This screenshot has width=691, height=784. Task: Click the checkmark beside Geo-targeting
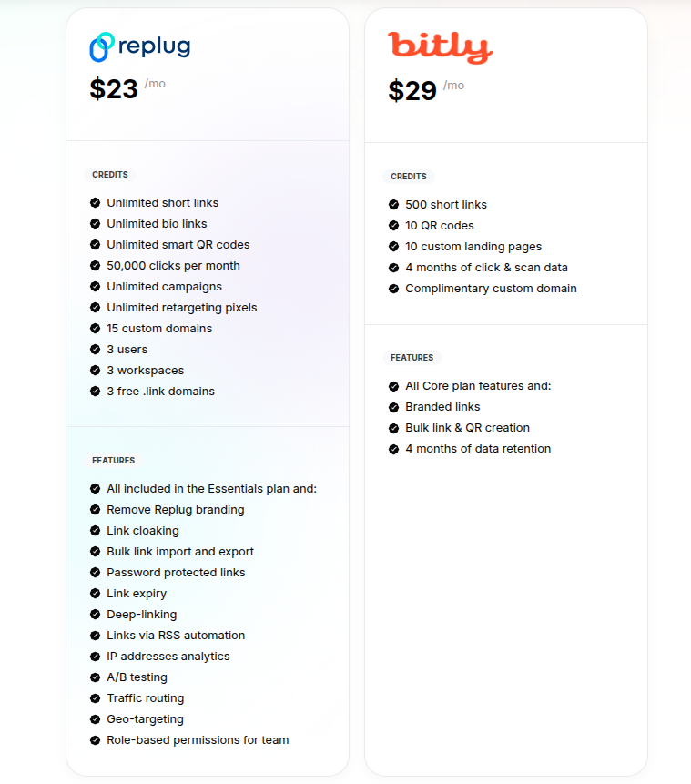[97, 718]
